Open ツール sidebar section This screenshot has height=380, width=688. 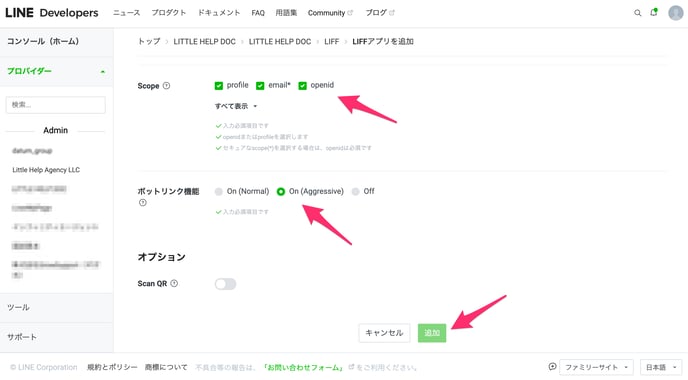point(56,308)
